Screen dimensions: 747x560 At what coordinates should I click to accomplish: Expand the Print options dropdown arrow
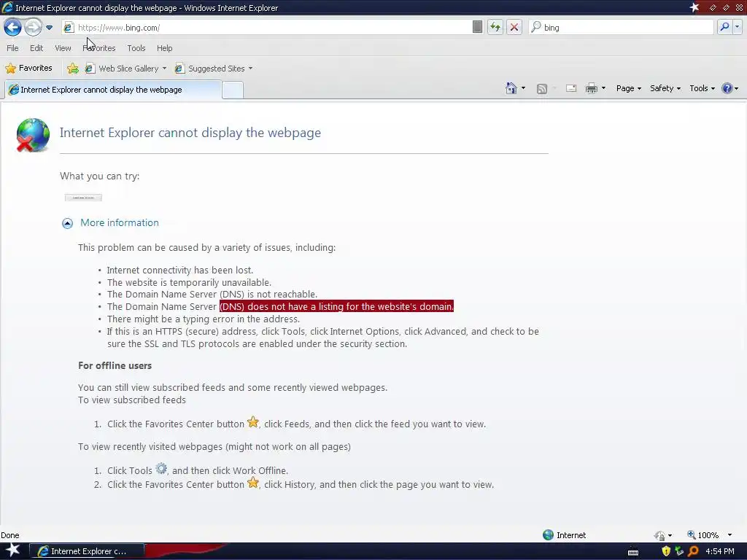point(603,88)
